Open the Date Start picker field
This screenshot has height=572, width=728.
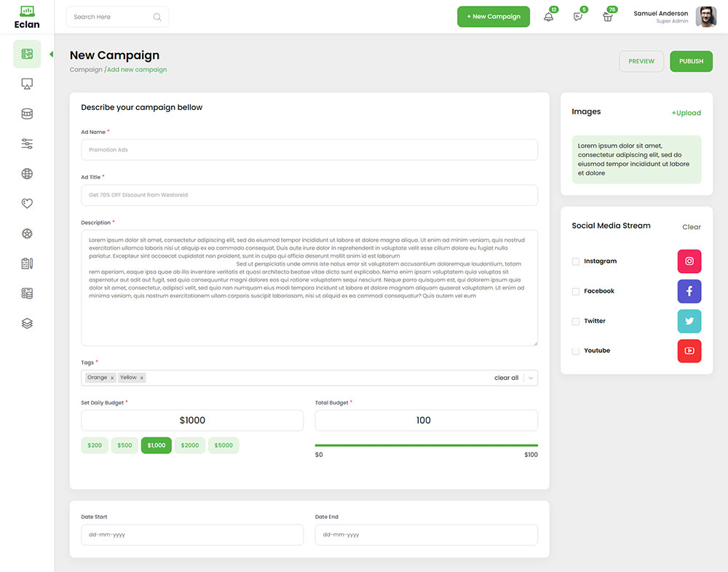tap(192, 535)
